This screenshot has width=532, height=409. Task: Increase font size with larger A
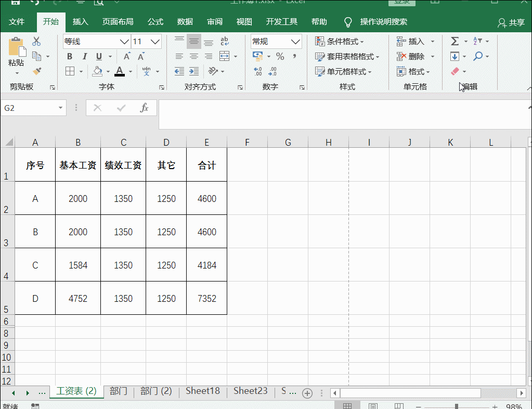127,56
